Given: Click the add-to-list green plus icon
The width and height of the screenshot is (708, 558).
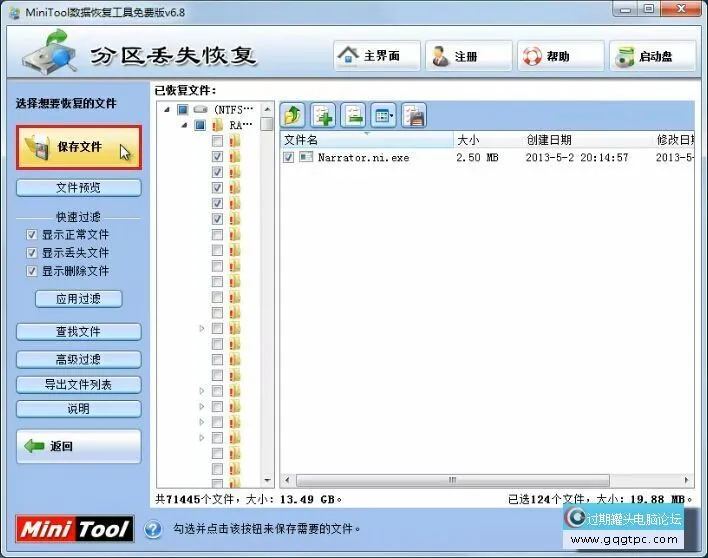Looking at the screenshot, I should pyautogui.click(x=323, y=115).
